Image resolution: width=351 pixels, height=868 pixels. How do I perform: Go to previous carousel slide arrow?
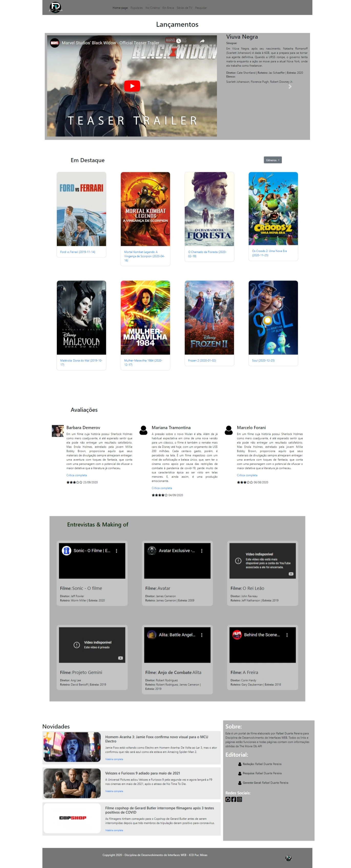coord(65,87)
